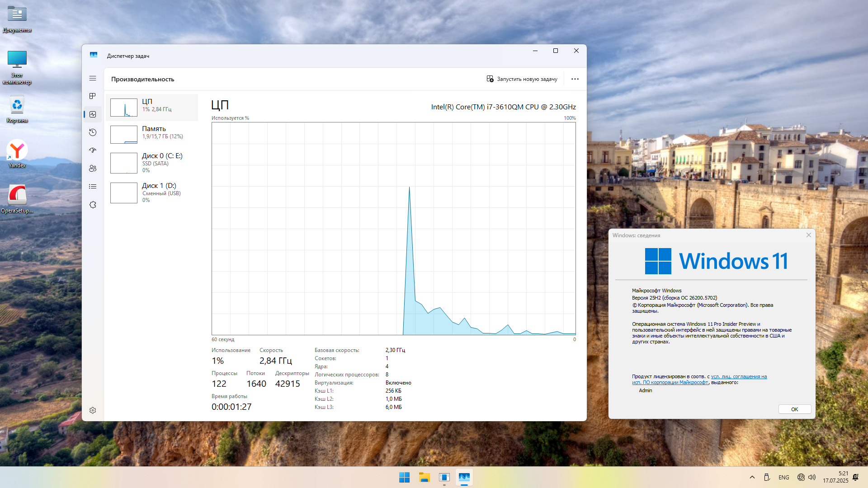
Task: Expand the hamburger navigation menu
Action: click(x=93, y=78)
